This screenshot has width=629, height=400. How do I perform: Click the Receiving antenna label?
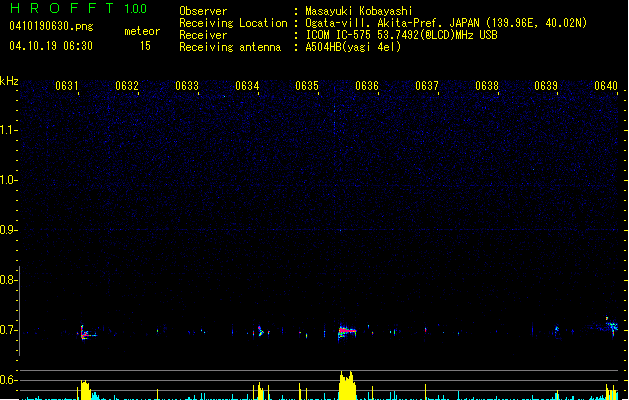coord(230,47)
